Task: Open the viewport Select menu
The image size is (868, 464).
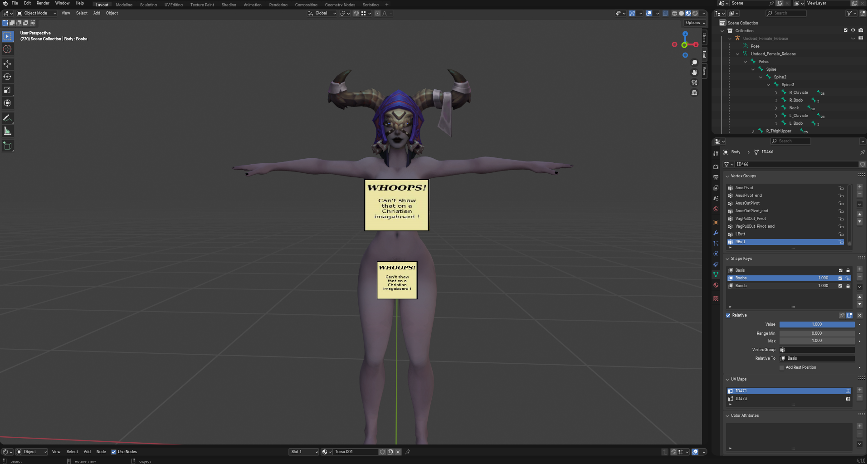Action: pos(82,13)
